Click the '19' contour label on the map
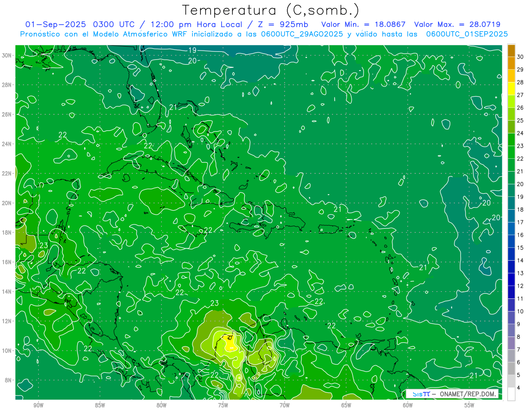532x411 pixels. [192, 50]
